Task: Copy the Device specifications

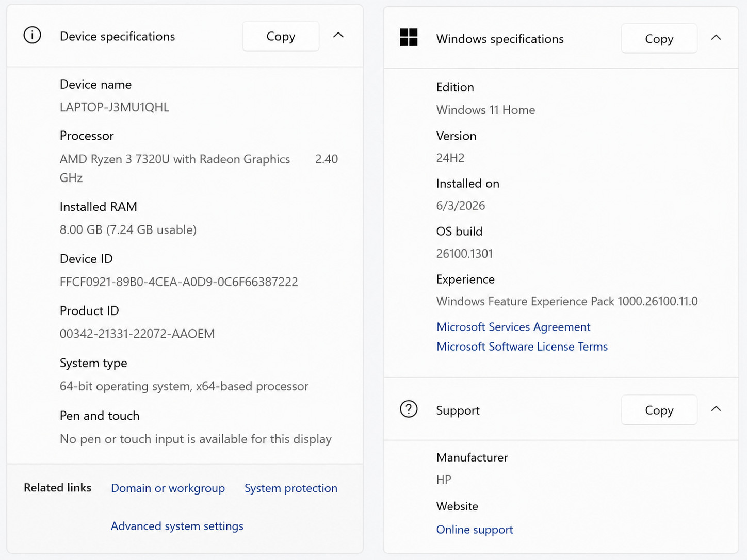Action: tap(281, 36)
